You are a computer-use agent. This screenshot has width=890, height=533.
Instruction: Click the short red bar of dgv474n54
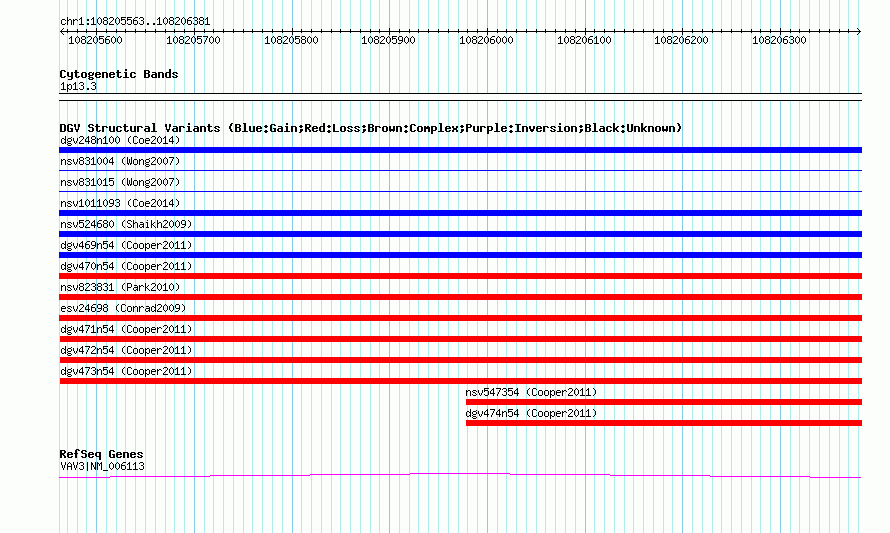pos(664,423)
